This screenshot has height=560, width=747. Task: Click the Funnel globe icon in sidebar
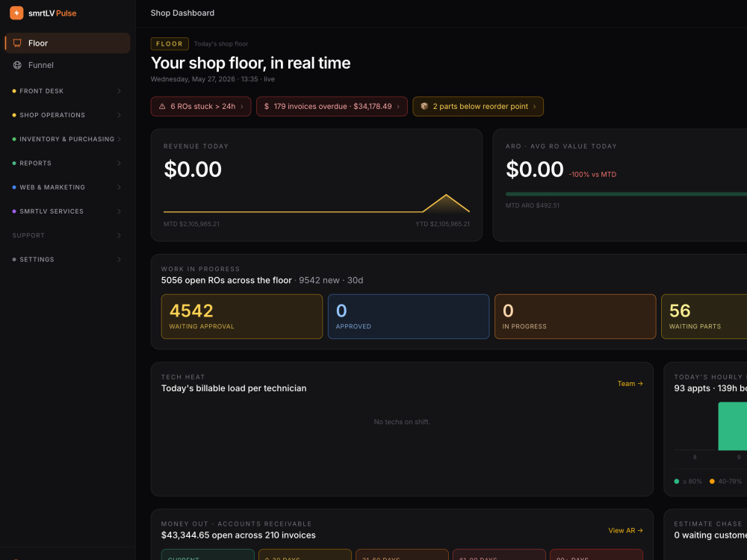point(17,65)
